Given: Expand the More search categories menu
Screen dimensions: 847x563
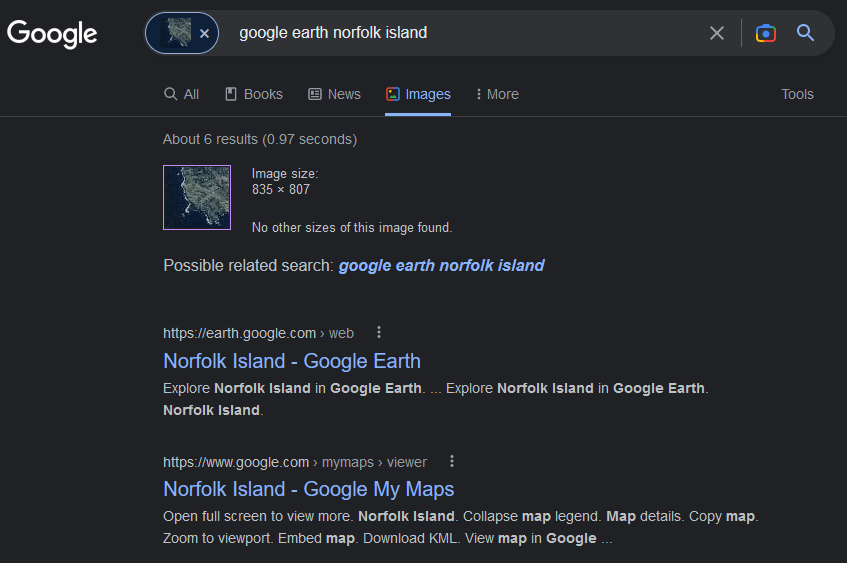Looking at the screenshot, I should 497,94.
